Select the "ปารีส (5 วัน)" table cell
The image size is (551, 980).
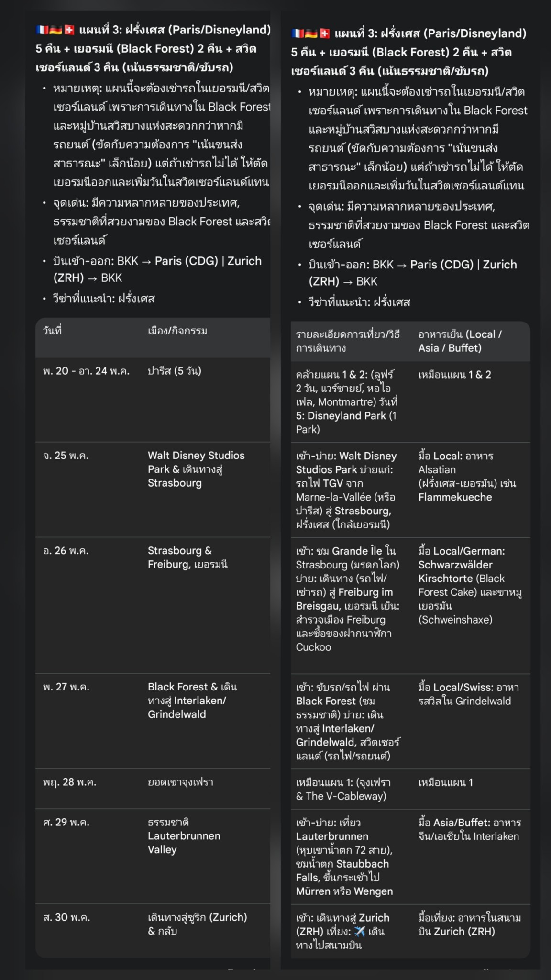pyautogui.click(x=175, y=371)
